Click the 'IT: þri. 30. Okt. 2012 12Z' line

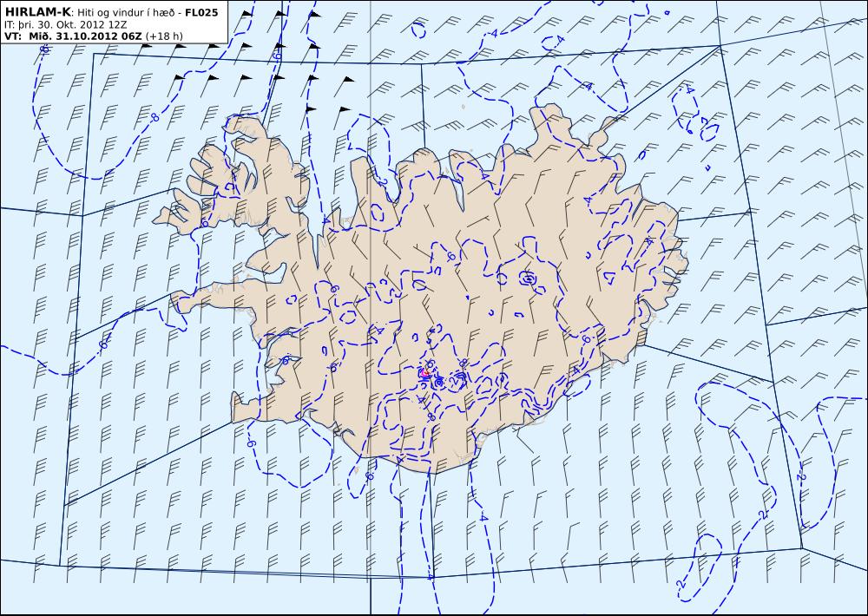pyautogui.click(x=65, y=25)
